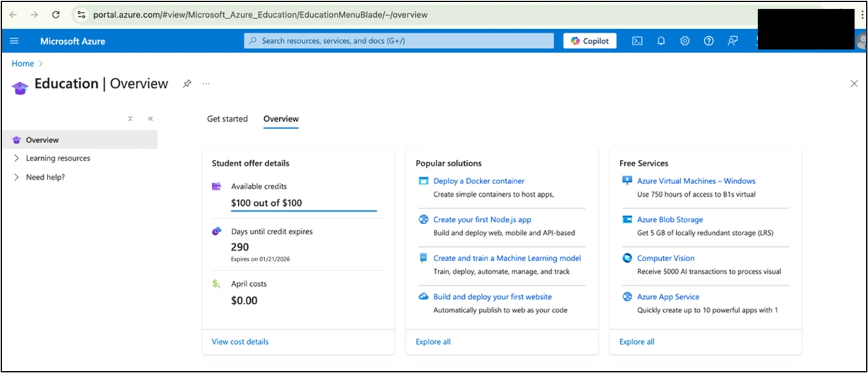
Task: Open Cloud Shell from the top bar
Action: pos(637,41)
